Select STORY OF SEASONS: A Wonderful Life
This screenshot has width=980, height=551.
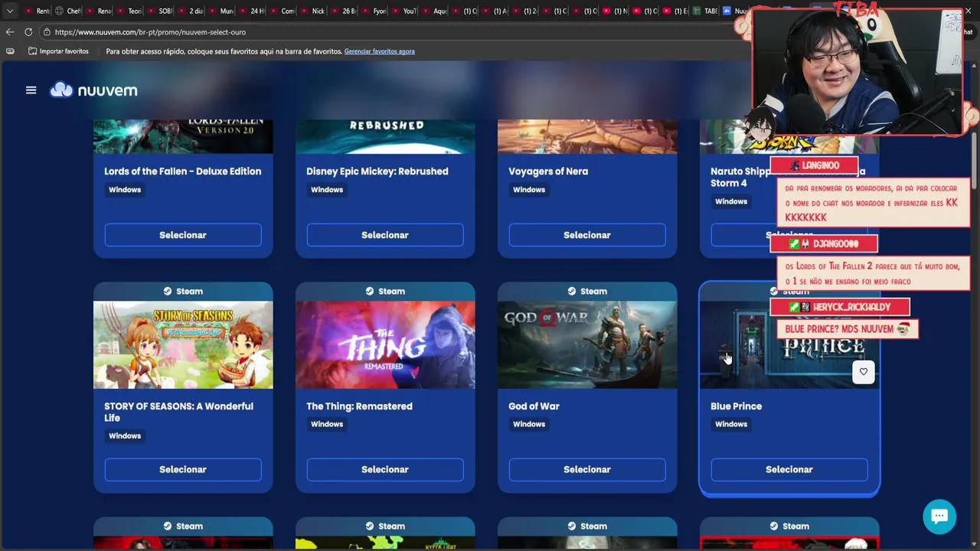click(183, 469)
